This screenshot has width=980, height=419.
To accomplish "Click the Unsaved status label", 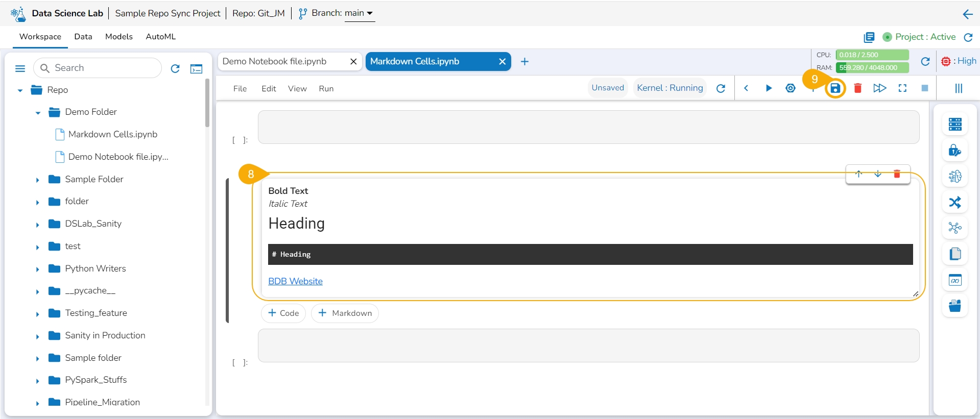I will 608,88.
